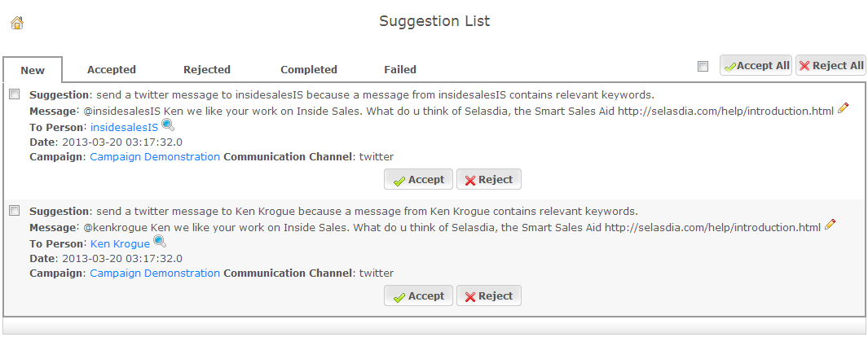Open the Completed tab
This screenshot has height=337, width=868.
309,70
